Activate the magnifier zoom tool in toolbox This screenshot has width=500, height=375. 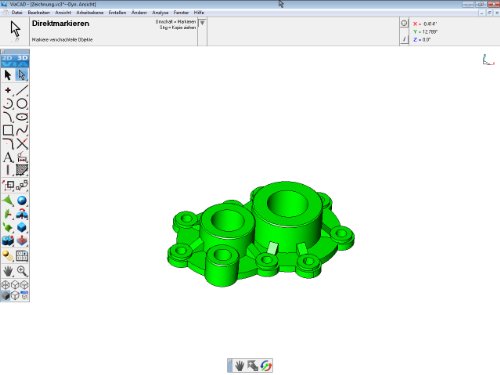tap(22, 271)
